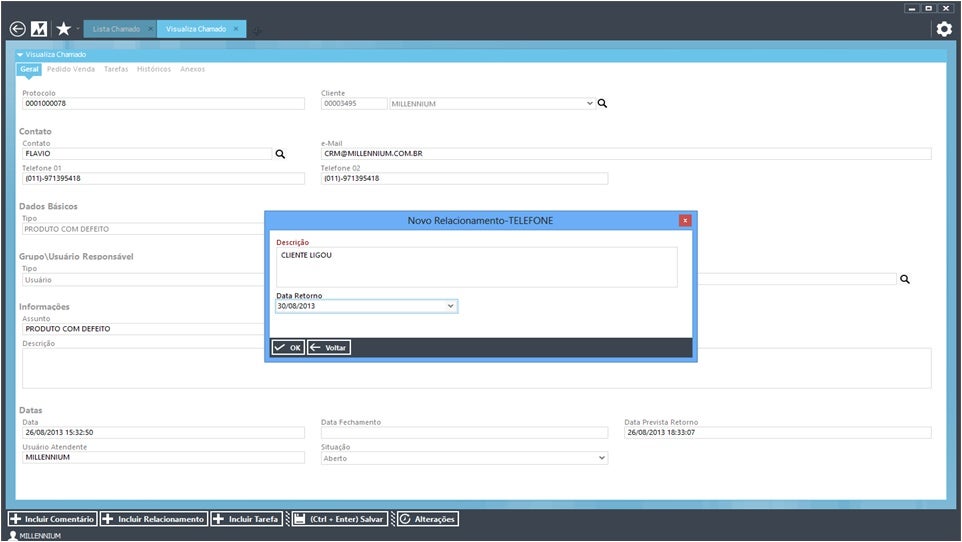Viewport: 962px width, 542px height.
Task: Click the Contato search magnifier icon
Action: click(280, 154)
